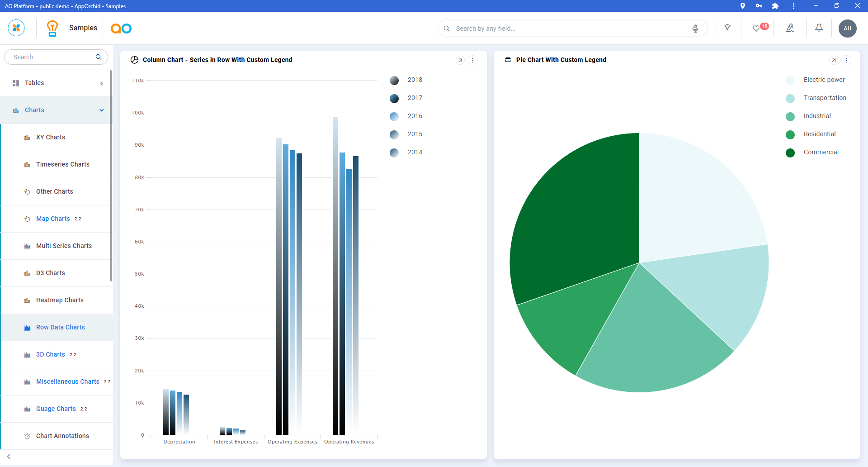Select Multi Series Charts menu item
Screen dimensions: 868x467
click(64, 246)
